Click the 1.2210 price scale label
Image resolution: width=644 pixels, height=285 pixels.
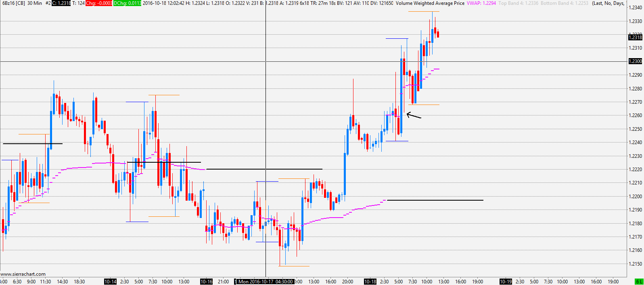point(636,183)
